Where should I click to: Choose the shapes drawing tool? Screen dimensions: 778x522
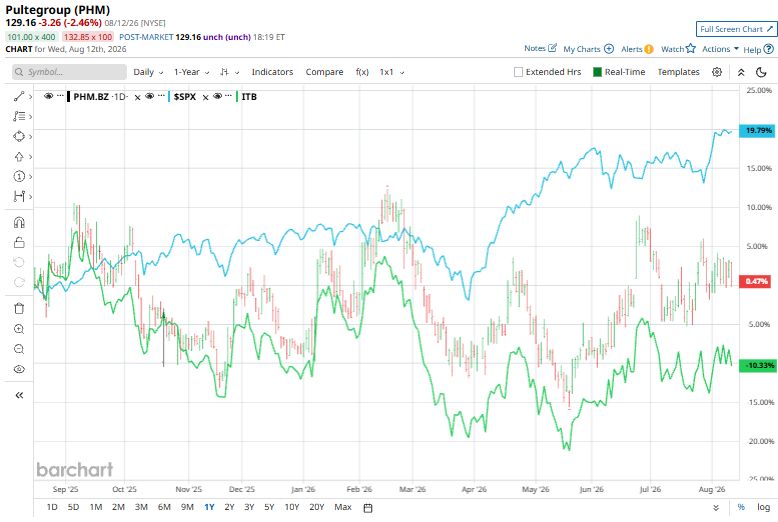19,136
